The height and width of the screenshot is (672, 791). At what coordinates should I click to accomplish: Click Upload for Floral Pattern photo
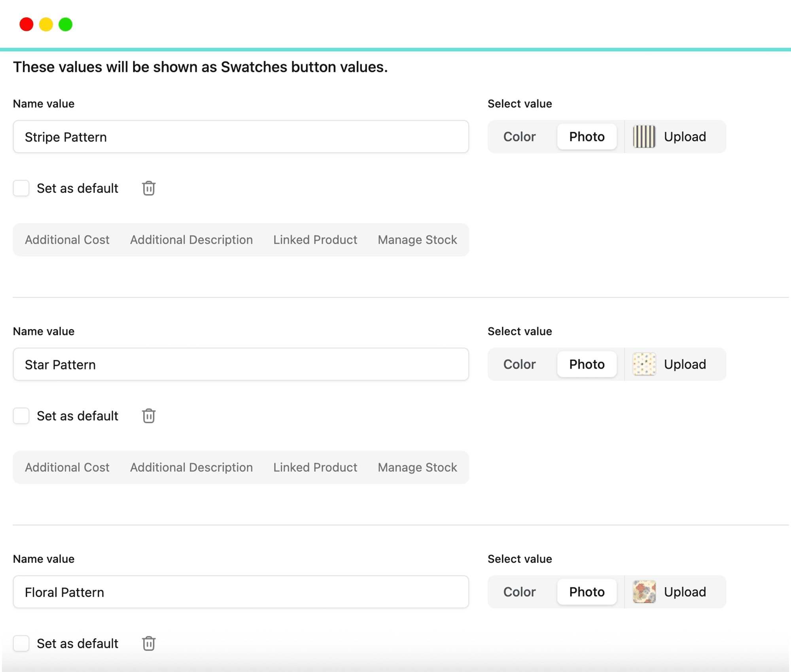685,592
